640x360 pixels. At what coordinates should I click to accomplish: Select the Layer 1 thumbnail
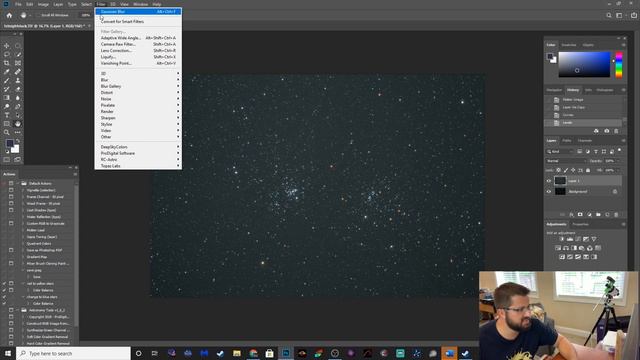(x=560, y=181)
